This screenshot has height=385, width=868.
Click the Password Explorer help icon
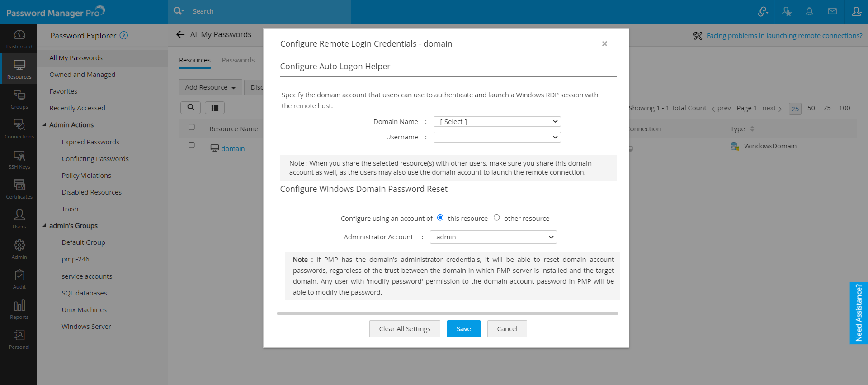pos(124,35)
